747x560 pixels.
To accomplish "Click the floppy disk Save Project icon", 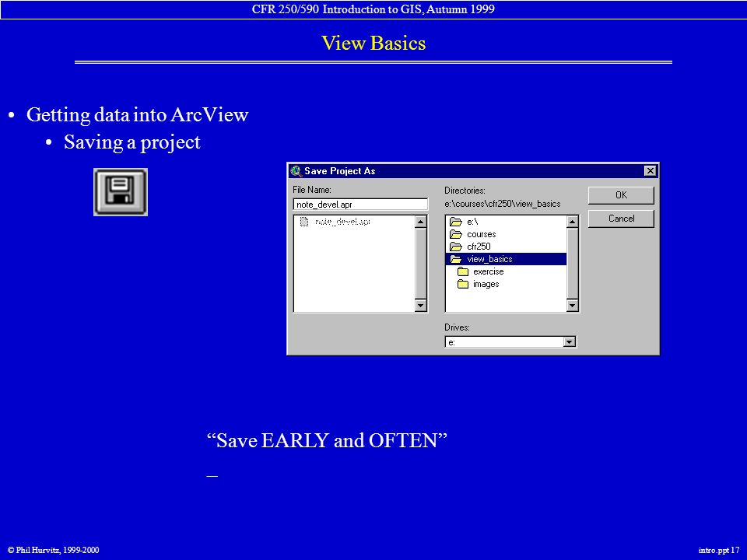I will pos(121,192).
